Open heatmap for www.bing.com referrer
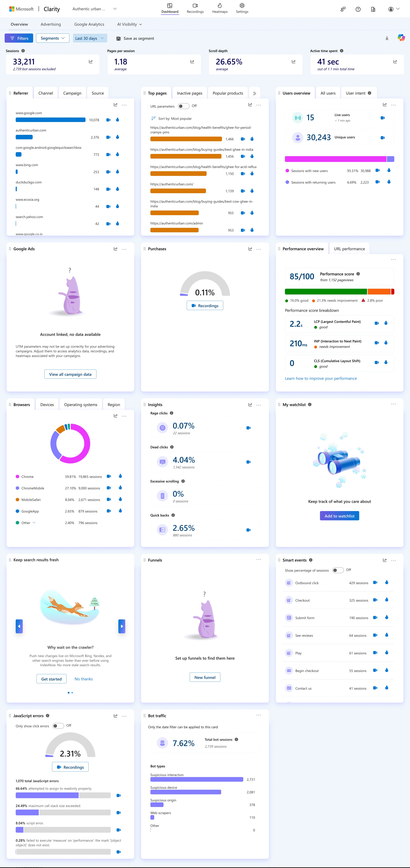The image size is (410, 868). pos(118,172)
